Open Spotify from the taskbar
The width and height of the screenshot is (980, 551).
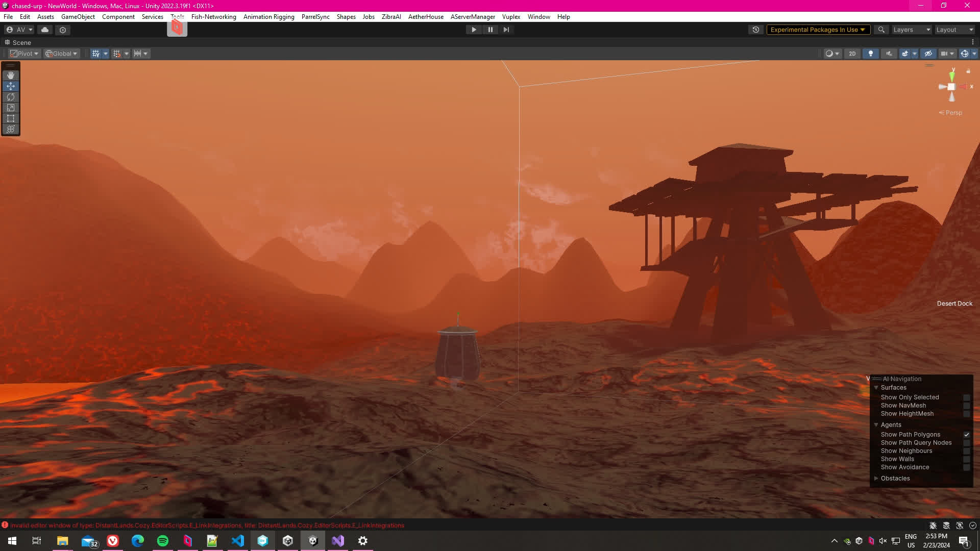163,541
